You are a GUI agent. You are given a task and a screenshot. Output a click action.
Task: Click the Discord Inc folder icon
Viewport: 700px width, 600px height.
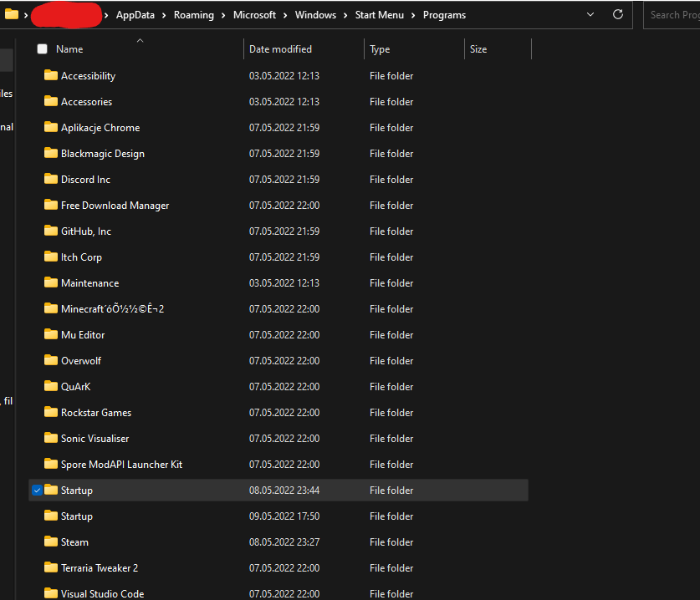51,179
